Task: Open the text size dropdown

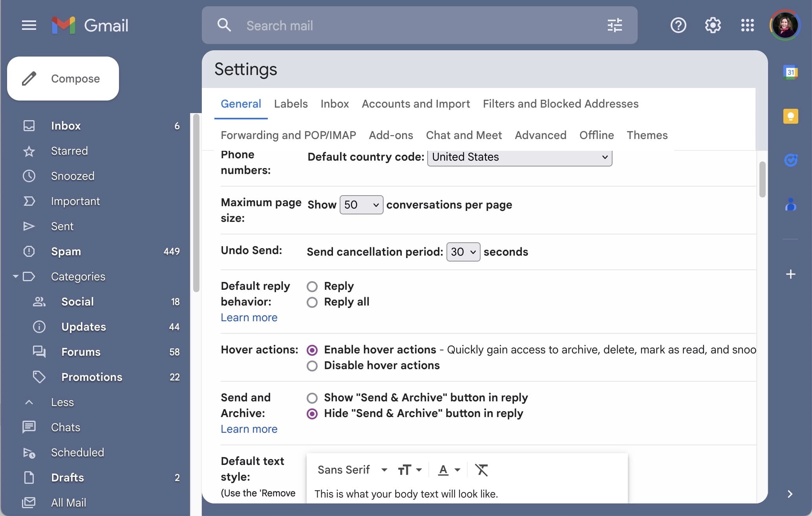Action: [410, 470]
